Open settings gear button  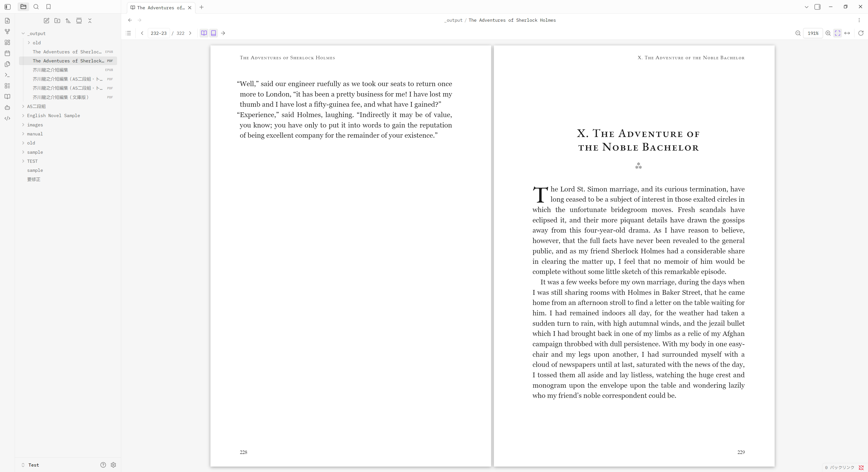(x=113, y=465)
